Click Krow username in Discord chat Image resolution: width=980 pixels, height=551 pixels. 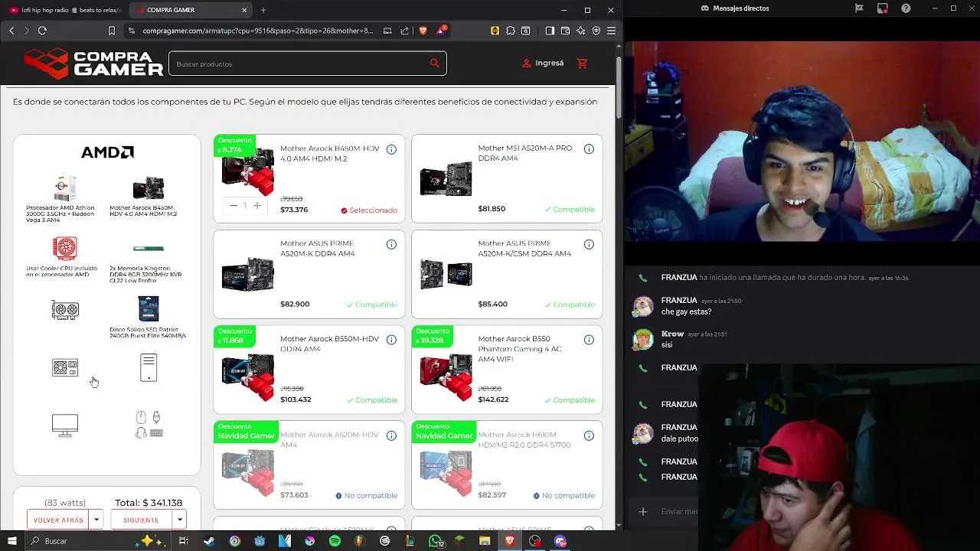point(672,334)
